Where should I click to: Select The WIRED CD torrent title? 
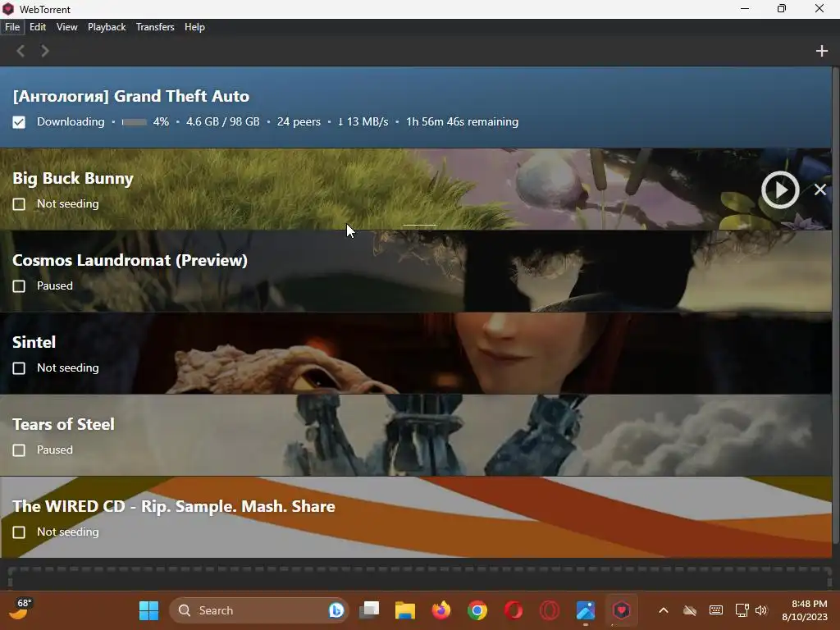174,506
